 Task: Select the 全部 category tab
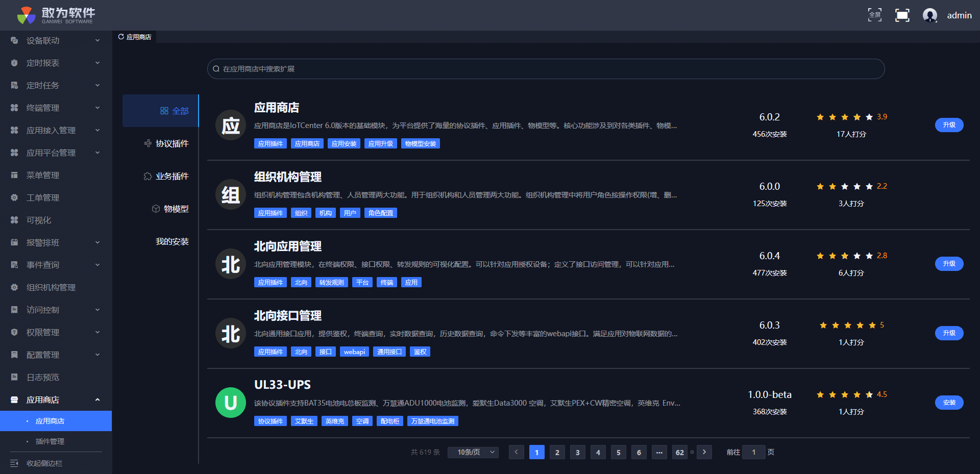click(x=160, y=111)
